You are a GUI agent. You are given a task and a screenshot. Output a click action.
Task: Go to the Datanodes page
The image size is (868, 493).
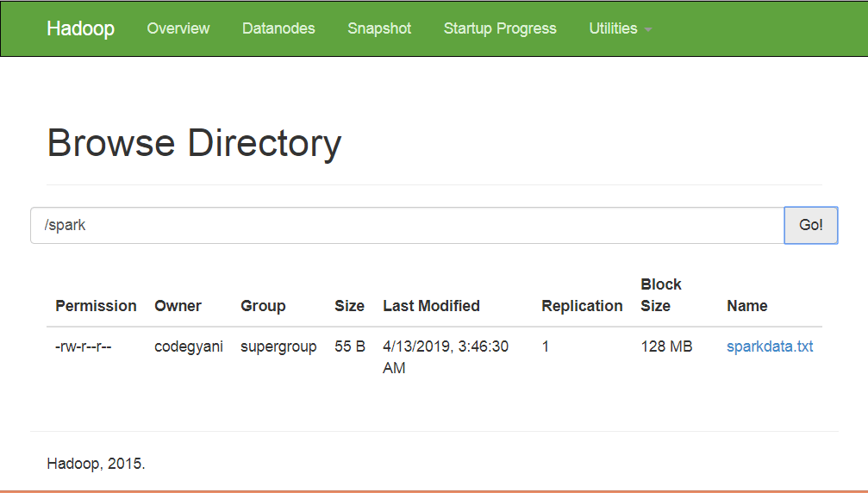278,28
